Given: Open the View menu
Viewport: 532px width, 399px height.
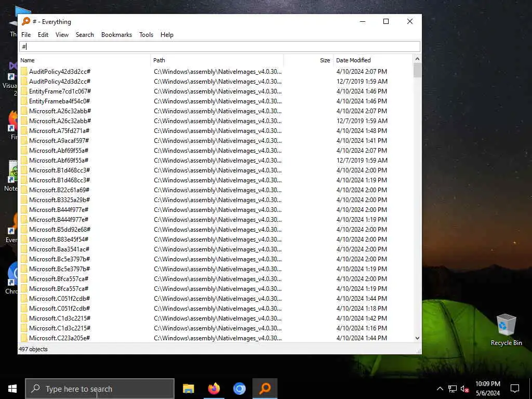Looking at the screenshot, I should pyautogui.click(x=62, y=35).
